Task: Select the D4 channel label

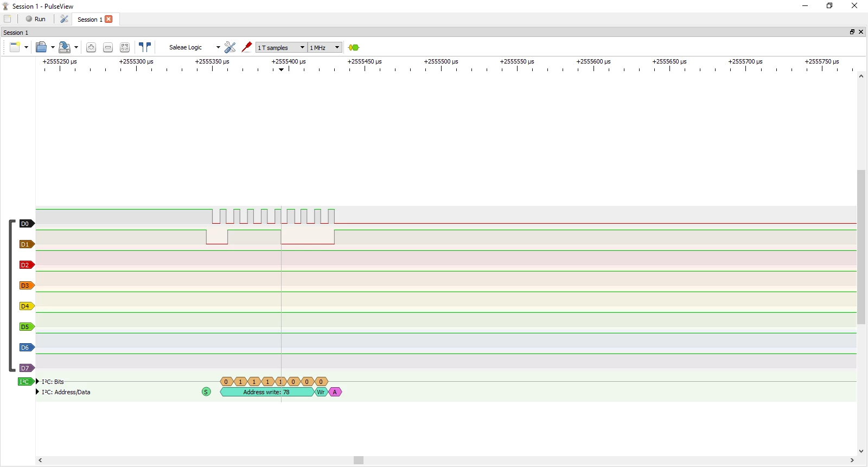Action: 27,306
